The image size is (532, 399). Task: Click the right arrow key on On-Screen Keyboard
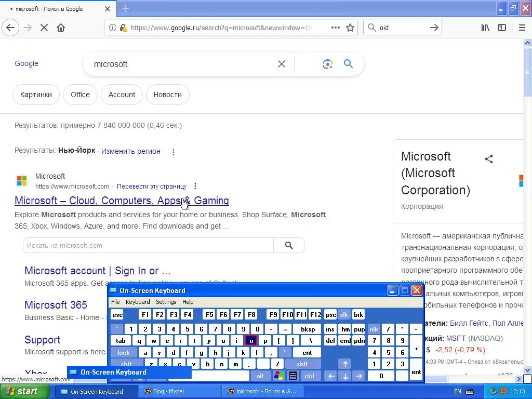359,376
